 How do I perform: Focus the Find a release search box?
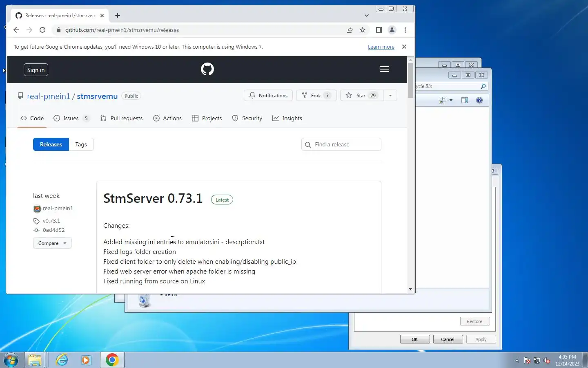(341, 144)
